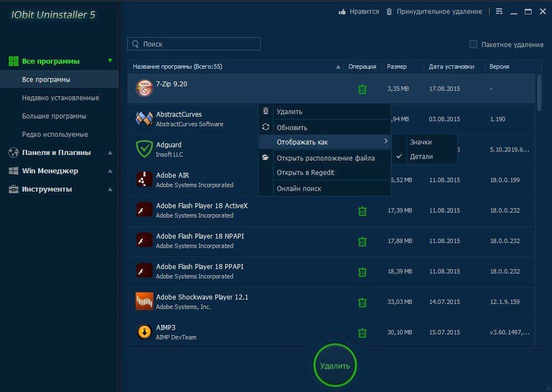Click trash icon for Adobe Flash Player 18 ActiveX
This screenshot has height=392, width=552.
pos(362,211)
